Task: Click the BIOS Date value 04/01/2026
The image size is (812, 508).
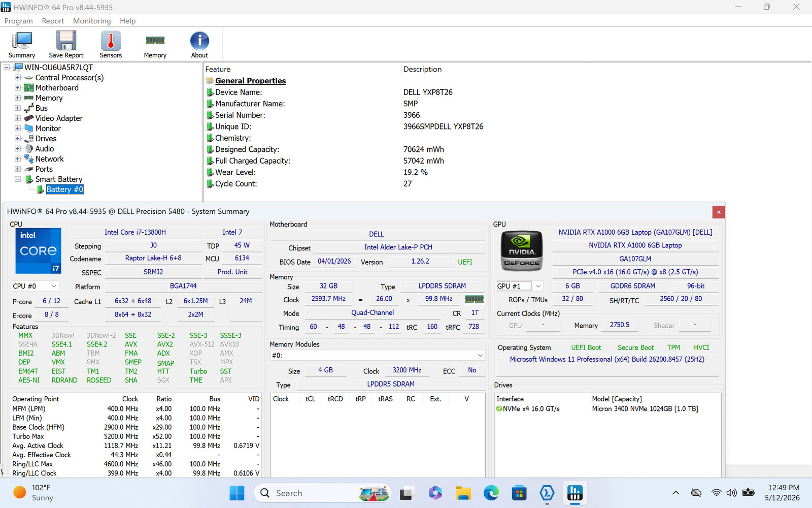Action: pos(334,261)
